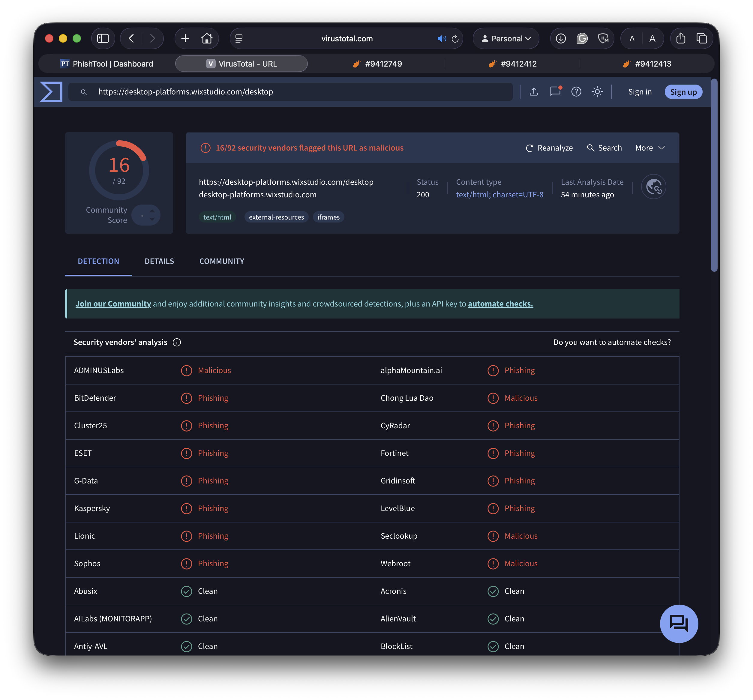Click the alert icon in ADMINUSLabs row
The height and width of the screenshot is (700, 753).
click(186, 370)
